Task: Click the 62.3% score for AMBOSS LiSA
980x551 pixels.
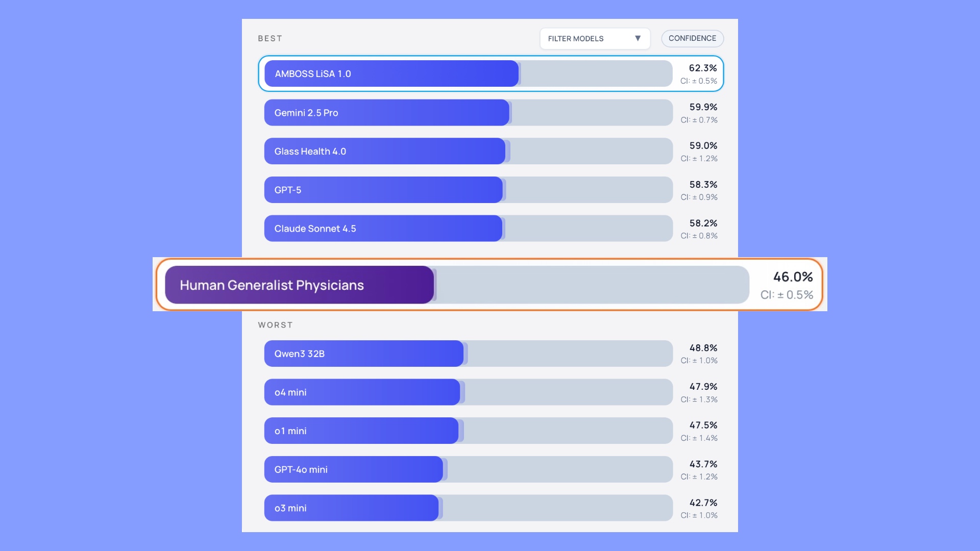Action: tap(703, 68)
